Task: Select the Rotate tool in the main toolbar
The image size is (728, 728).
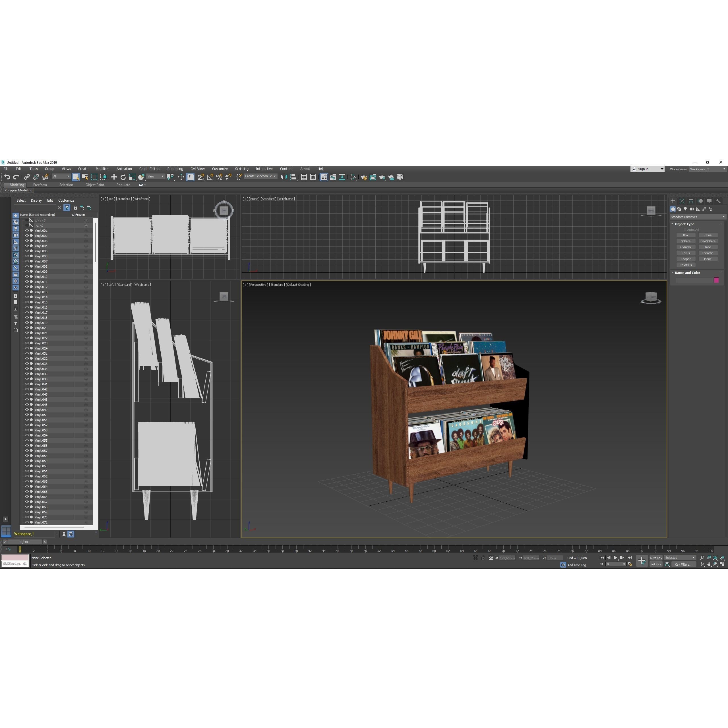Action: point(123,177)
